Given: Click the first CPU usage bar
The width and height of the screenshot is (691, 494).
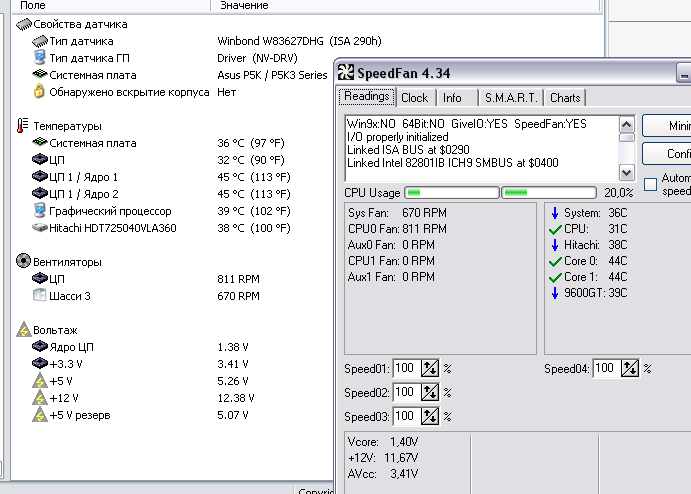Looking at the screenshot, I should pyautogui.click(x=452, y=193).
